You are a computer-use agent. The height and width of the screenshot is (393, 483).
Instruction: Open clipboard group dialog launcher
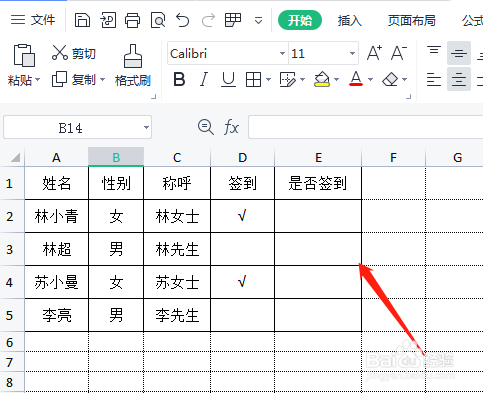pos(153,97)
